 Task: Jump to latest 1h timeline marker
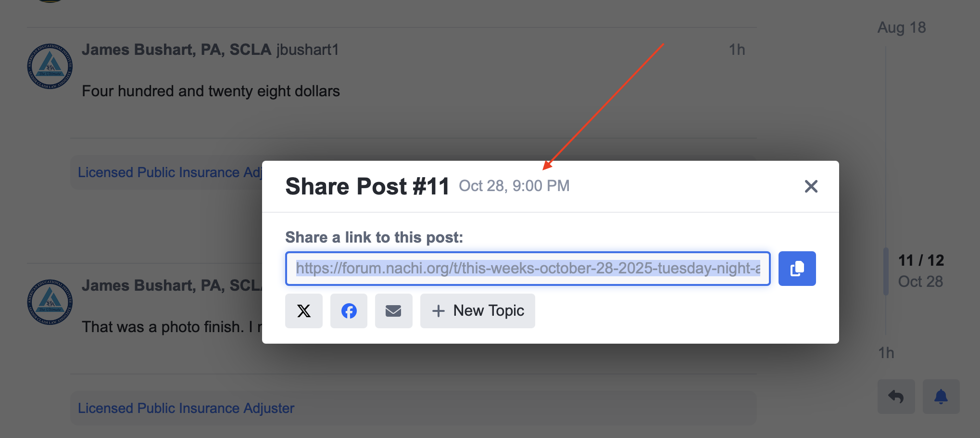(886, 353)
